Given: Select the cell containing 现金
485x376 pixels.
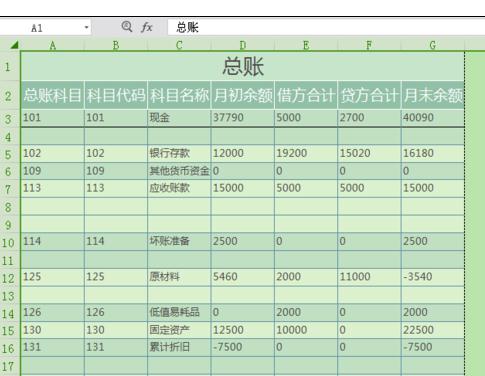Looking at the screenshot, I should [179, 118].
